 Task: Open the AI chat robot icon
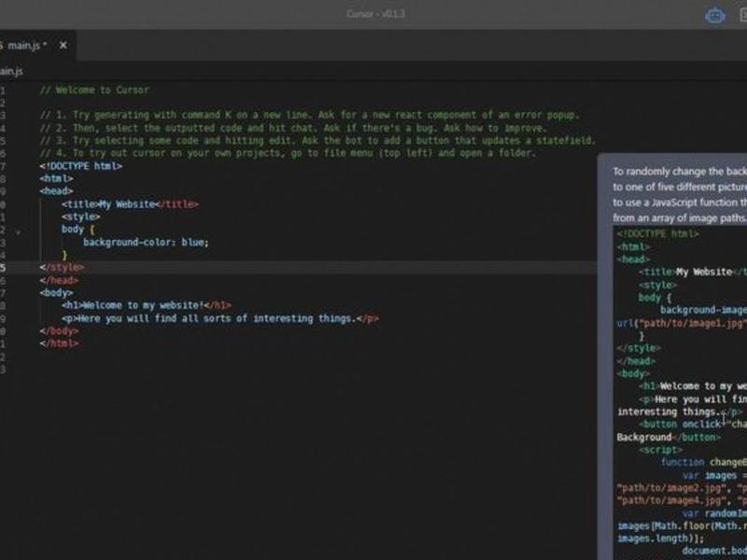[715, 16]
